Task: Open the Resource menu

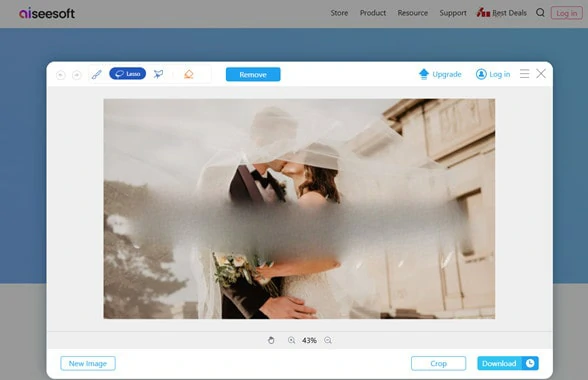Action: pyautogui.click(x=412, y=13)
